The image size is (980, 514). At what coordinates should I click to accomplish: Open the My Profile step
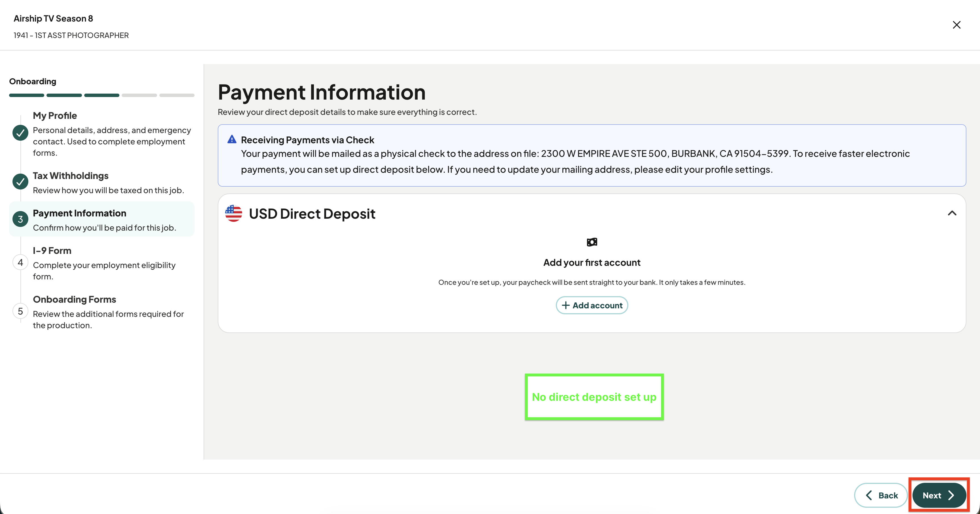(x=102, y=134)
